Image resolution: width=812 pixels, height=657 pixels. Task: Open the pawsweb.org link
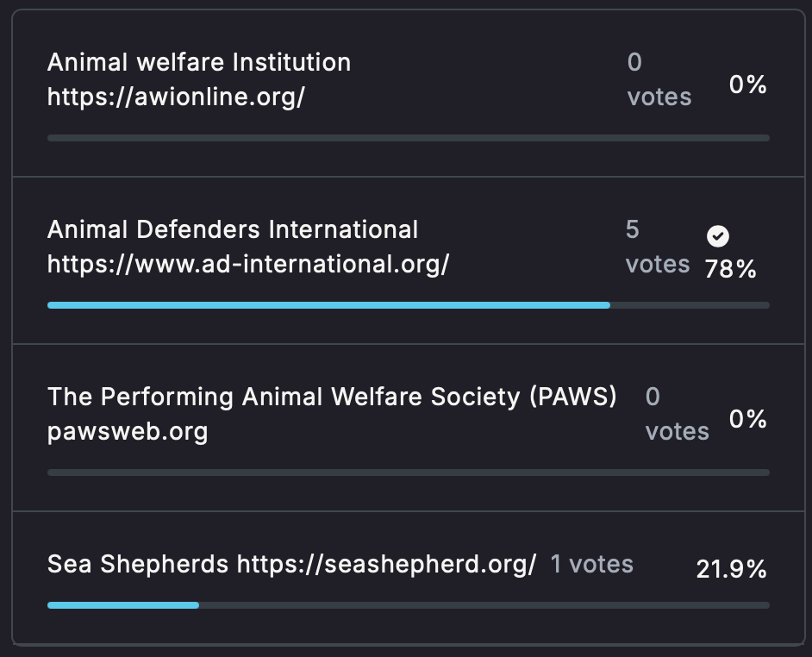(x=128, y=432)
